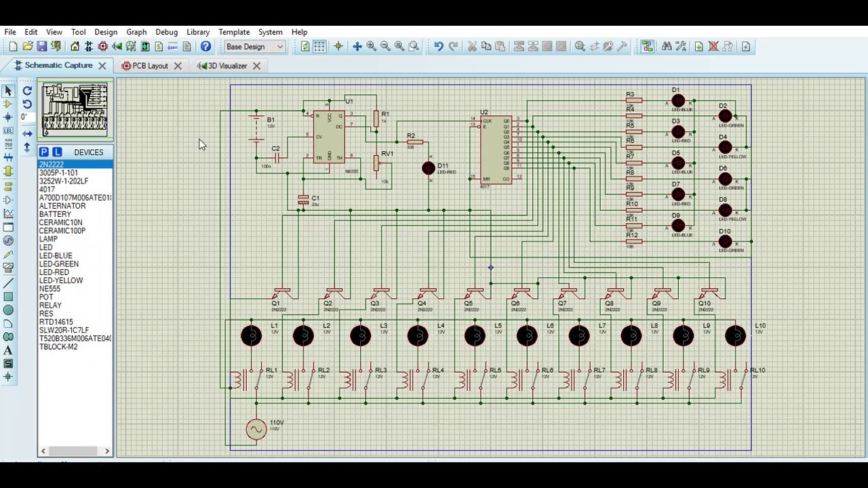
Task: Select the 2D text A tool
Action: click(8, 350)
